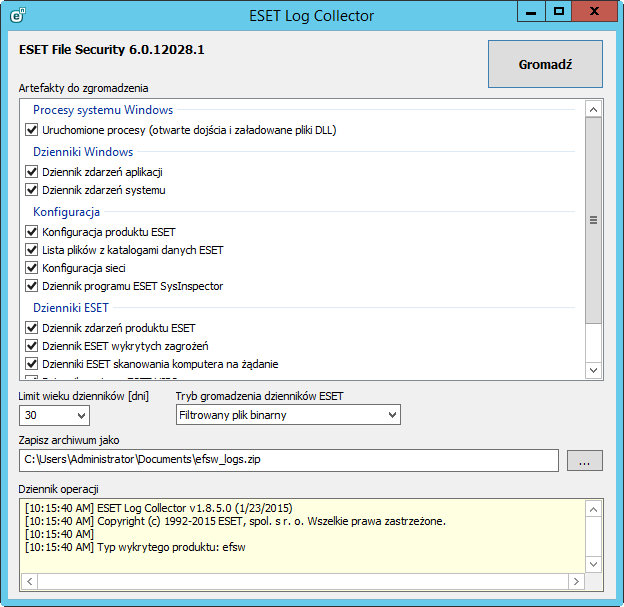The height and width of the screenshot is (607, 624).
Task: Click the archive path input field
Action: pos(289,460)
